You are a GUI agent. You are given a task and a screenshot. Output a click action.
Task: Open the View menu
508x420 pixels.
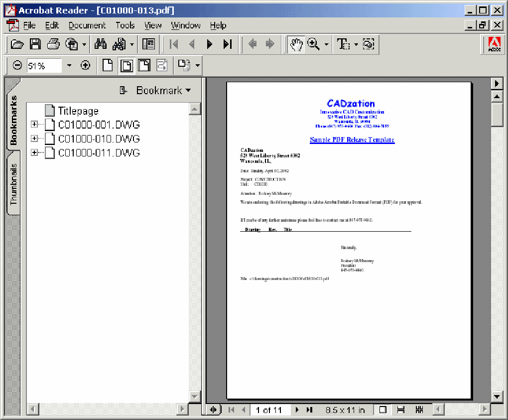(153, 25)
